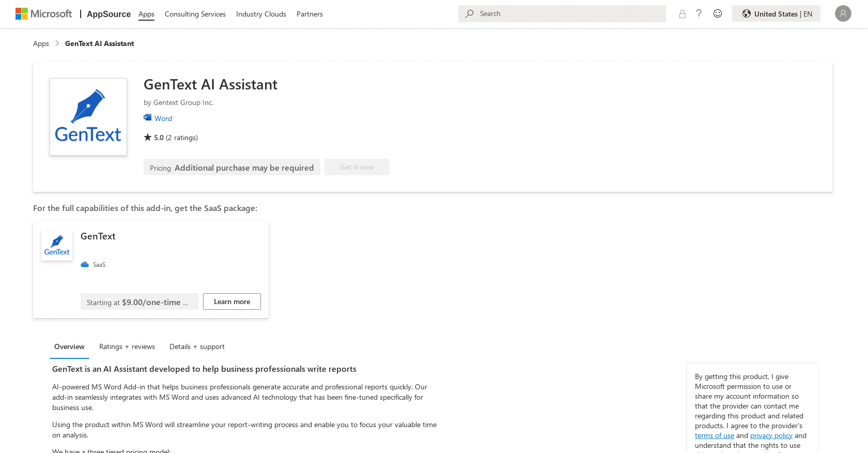Open help via the question mark icon
Screen dimensions: 868x453
(x=699, y=13)
